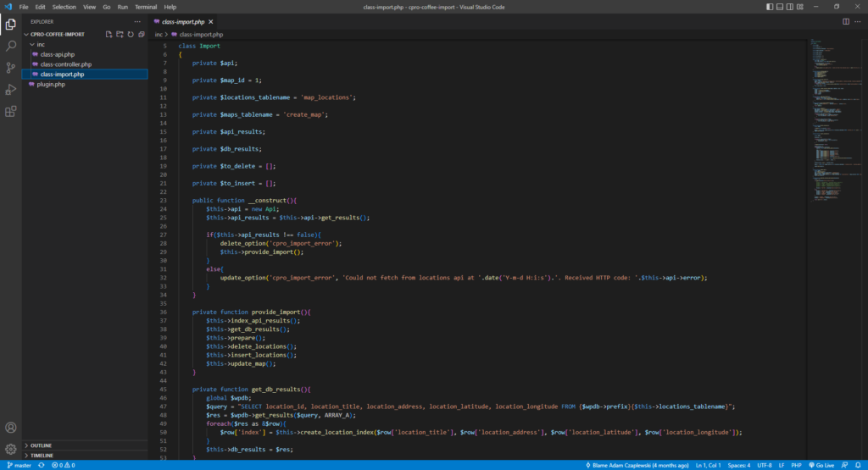Viewport: 868px width, 470px height.
Task: Click the New Folder icon in Explorer
Action: pos(120,34)
